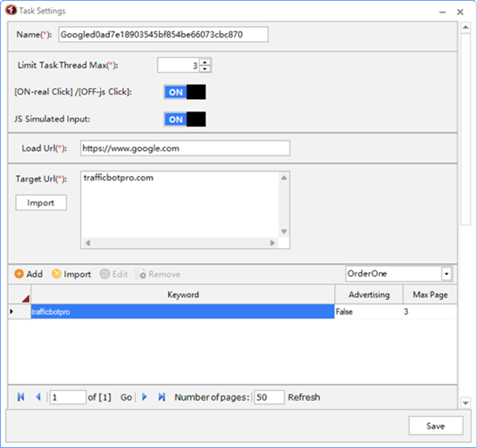Click the Limit Task Thread Max number field

[x=179, y=65]
